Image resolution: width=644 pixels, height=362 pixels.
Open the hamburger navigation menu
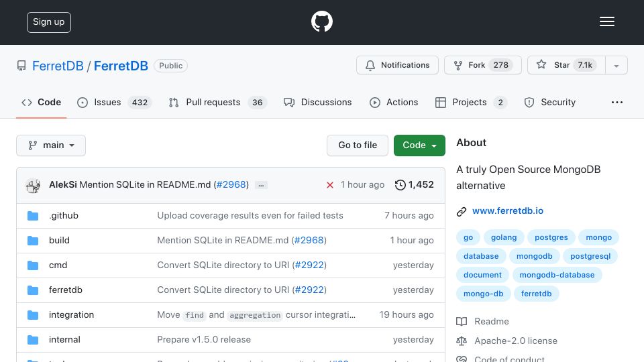coord(606,21)
